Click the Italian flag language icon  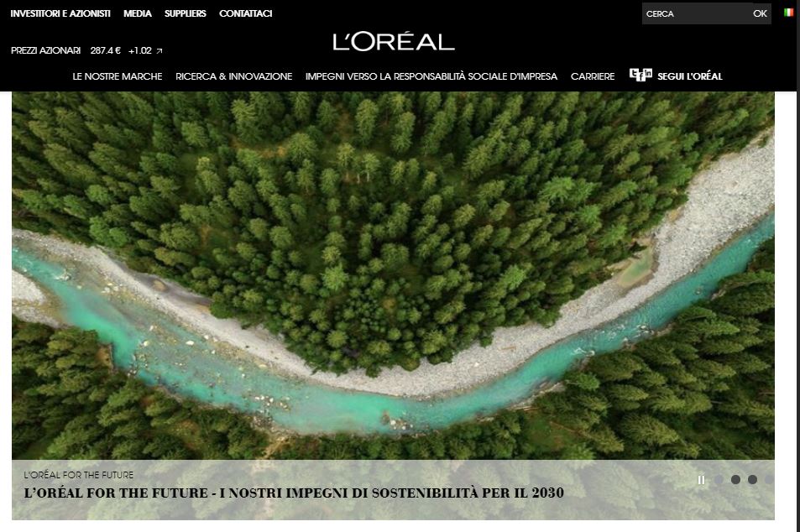pyautogui.click(x=788, y=13)
